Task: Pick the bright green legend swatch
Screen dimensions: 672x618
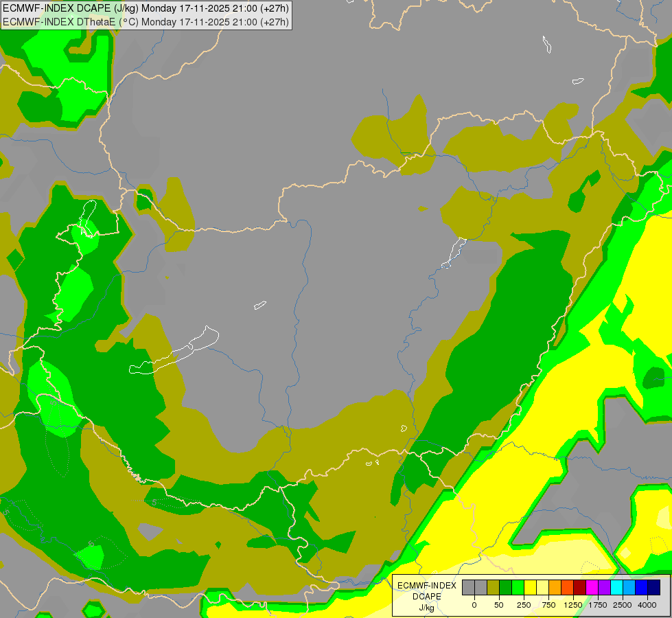Action: click(x=518, y=588)
